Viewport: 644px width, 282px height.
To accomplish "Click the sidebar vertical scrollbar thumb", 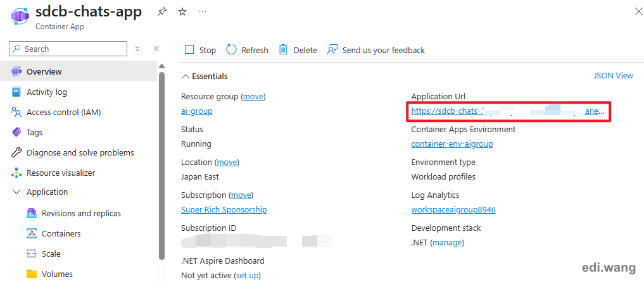I will pyautogui.click(x=162, y=166).
